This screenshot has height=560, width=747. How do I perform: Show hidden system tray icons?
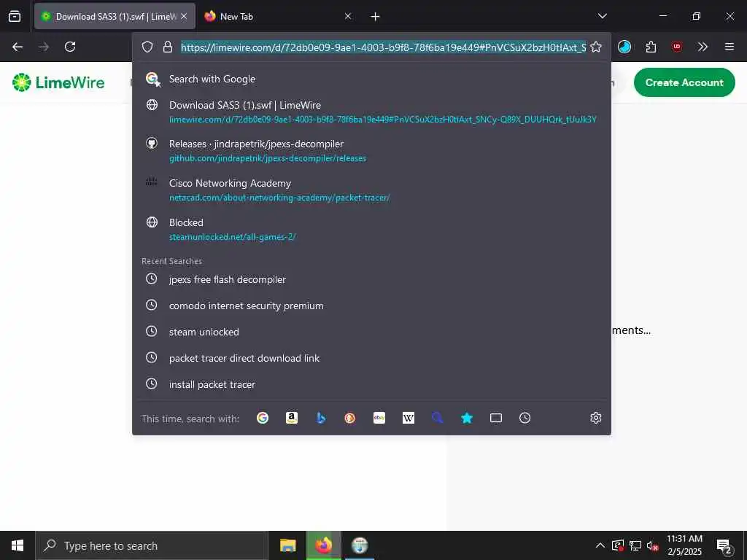tap(600, 545)
